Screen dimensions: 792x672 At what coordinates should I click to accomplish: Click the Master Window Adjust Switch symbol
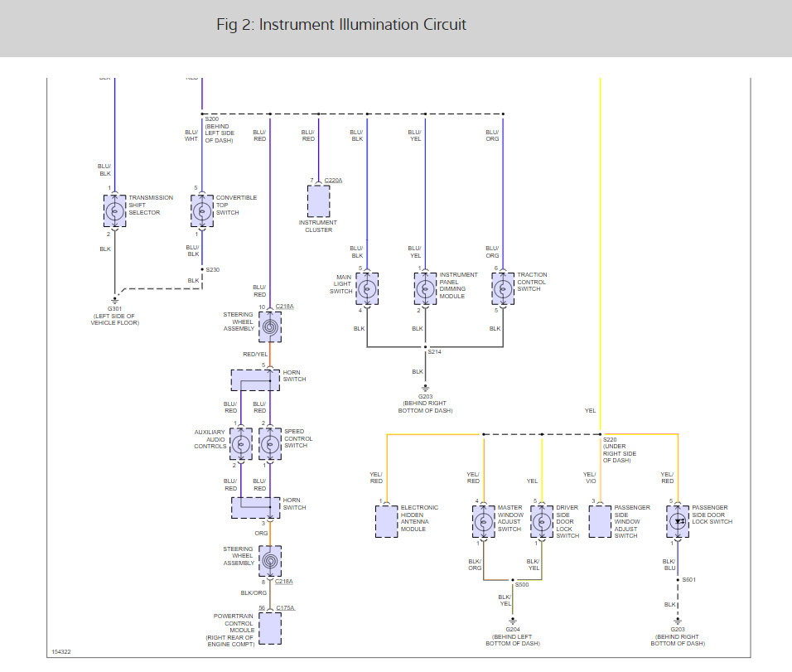point(483,521)
